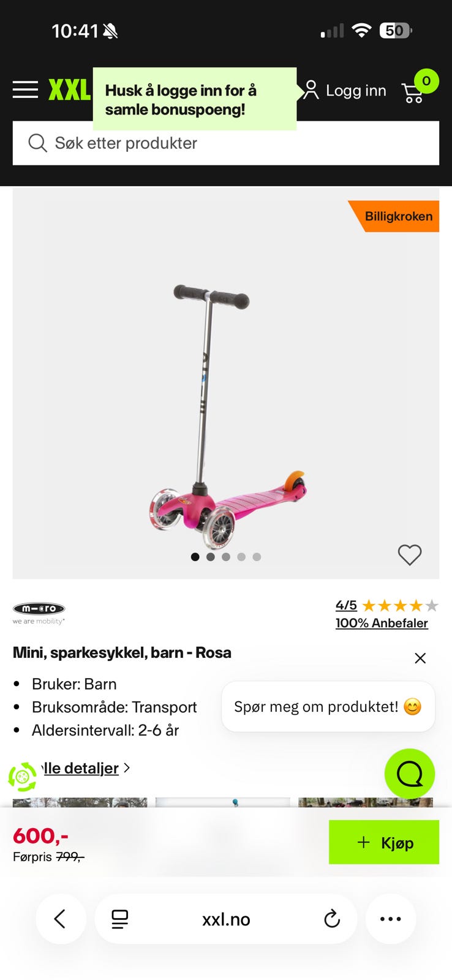Open the 100% Anbefaler link
The height and width of the screenshot is (980, 452).
pos(382,623)
